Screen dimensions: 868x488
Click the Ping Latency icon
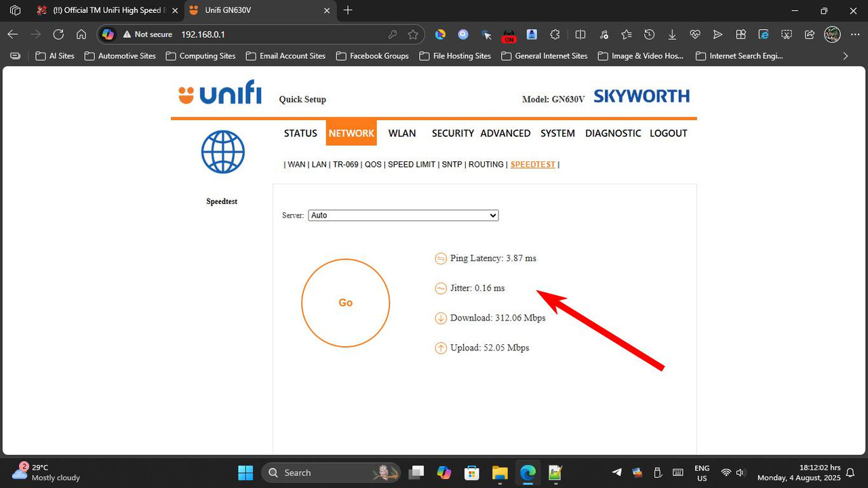click(441, 258)
